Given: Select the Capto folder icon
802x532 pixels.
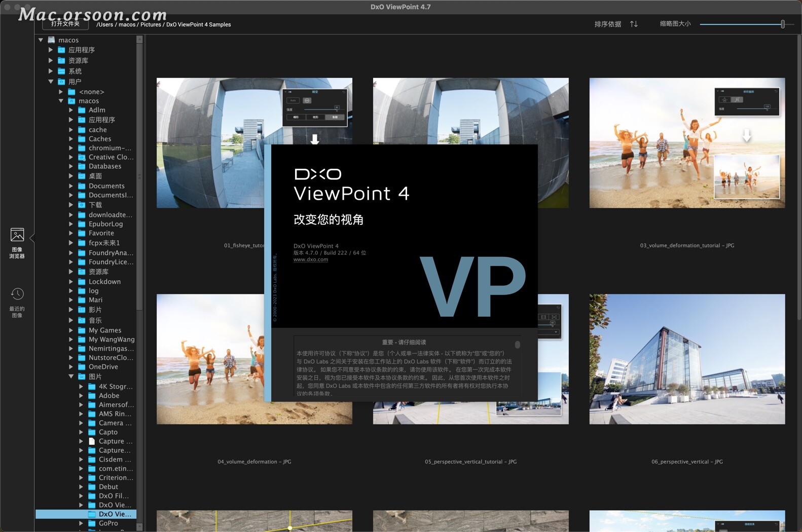Looking at the screenshot, I should pyautogui.click(x=92, y=432).
